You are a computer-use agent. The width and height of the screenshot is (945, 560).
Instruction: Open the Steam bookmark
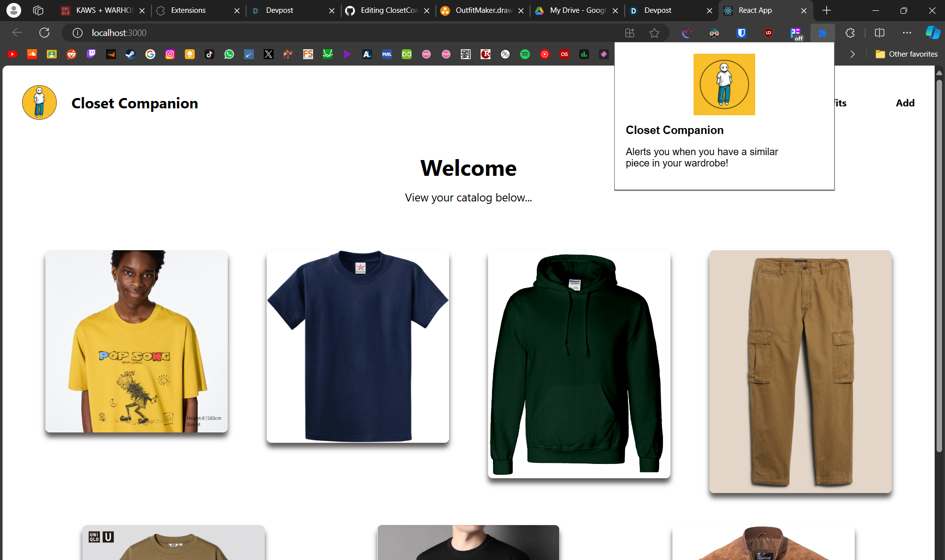[130, 54]
